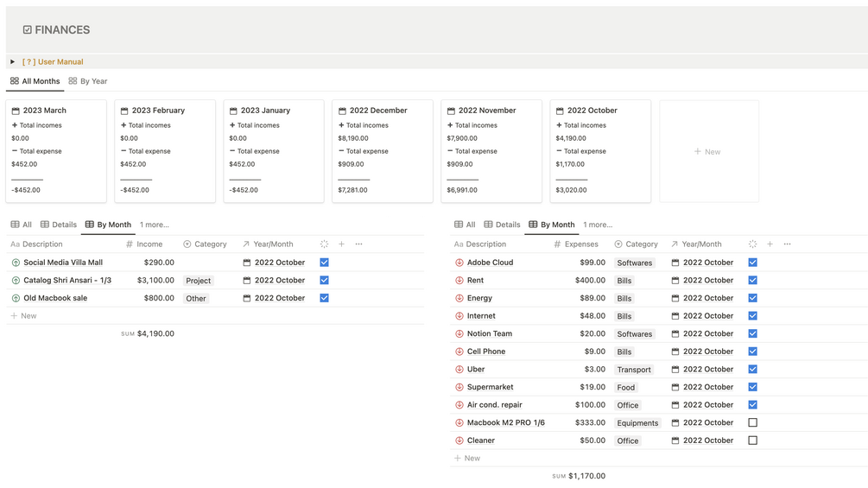Click the checkbox icon beside FINANCES title

click(28, 29)
